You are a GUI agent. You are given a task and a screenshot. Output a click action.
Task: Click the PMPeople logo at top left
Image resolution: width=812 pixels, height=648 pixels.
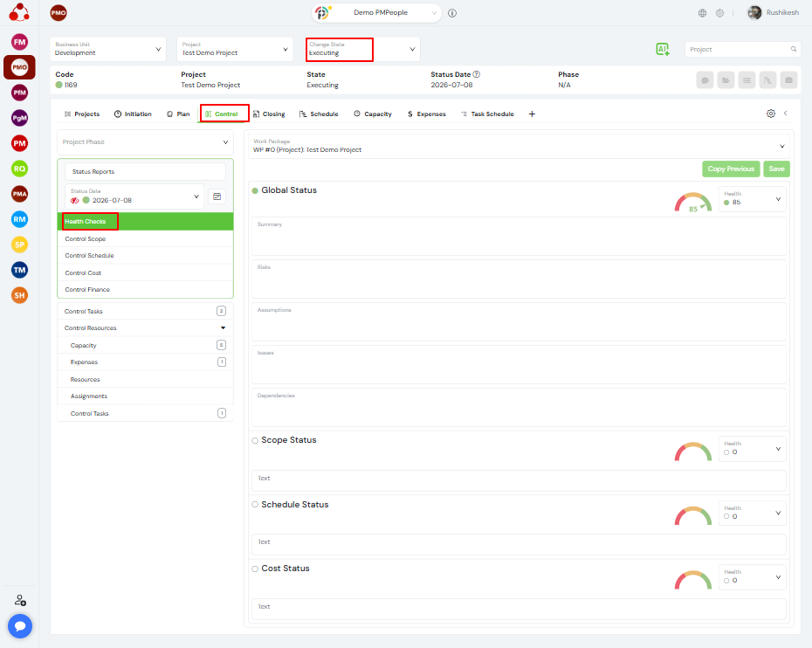tap(19, 12)
